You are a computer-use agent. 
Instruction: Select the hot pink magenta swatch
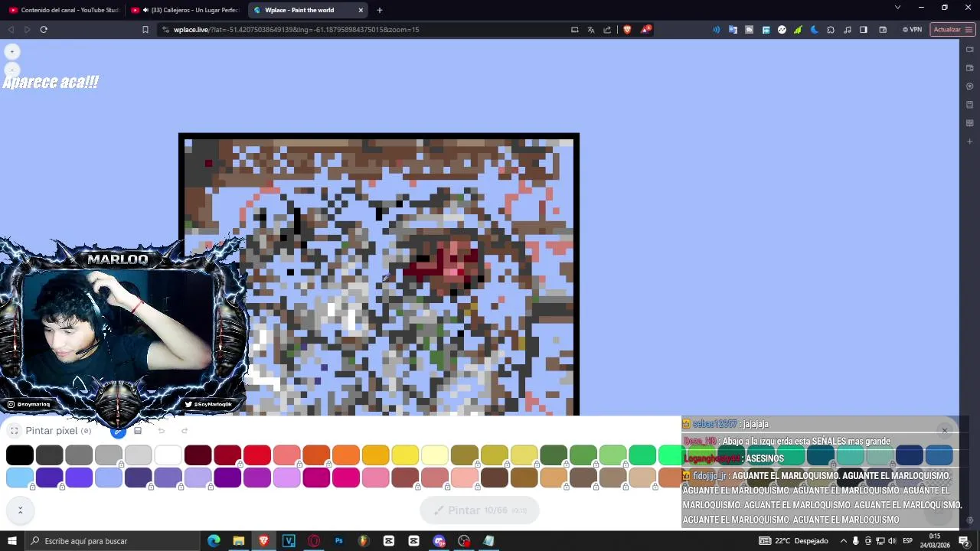point(345,478)
